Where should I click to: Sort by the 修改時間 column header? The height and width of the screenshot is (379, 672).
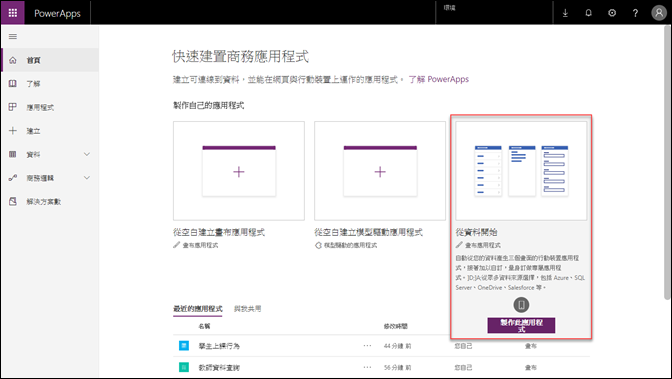pos(396,326)
